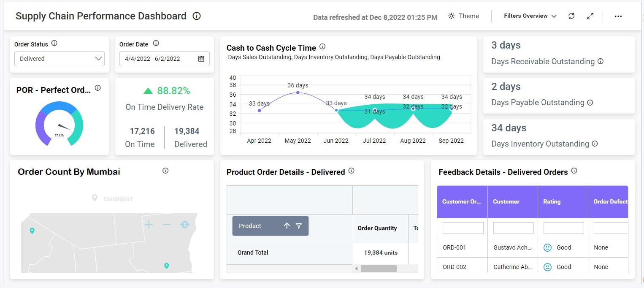Expand the Filters Overview dropdown
The image size is (644, 288).
pos(530,16)
